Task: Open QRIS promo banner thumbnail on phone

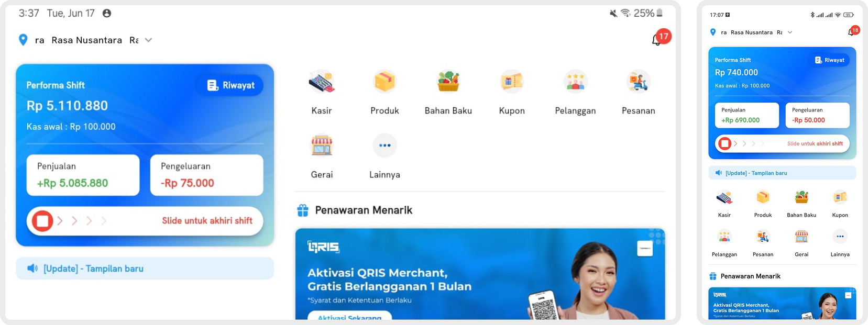Action: click(x=782, y=303)
